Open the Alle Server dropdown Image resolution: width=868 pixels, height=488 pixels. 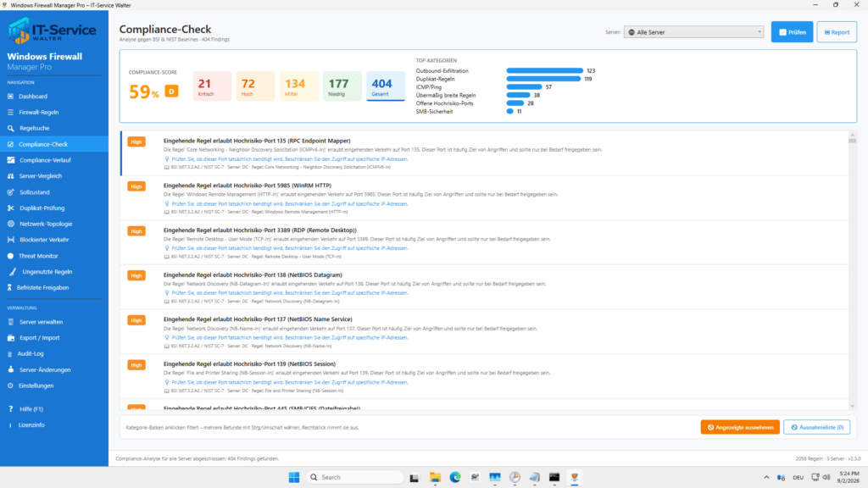(693, 32)
